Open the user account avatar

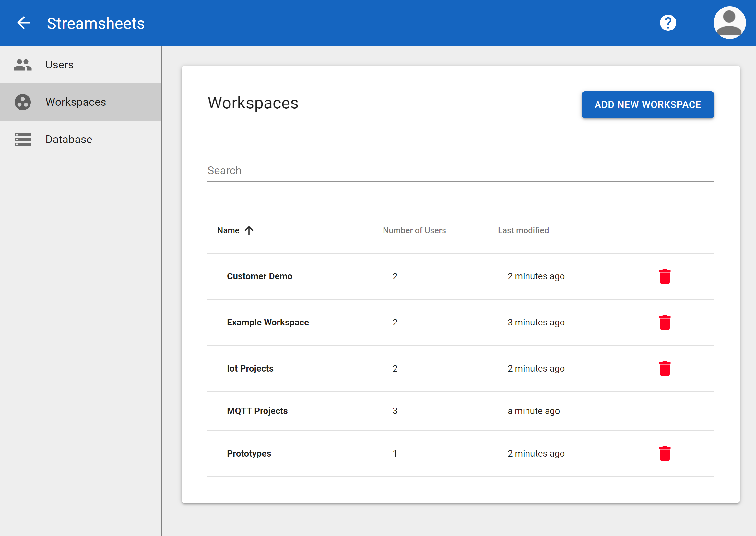(729, 23)
